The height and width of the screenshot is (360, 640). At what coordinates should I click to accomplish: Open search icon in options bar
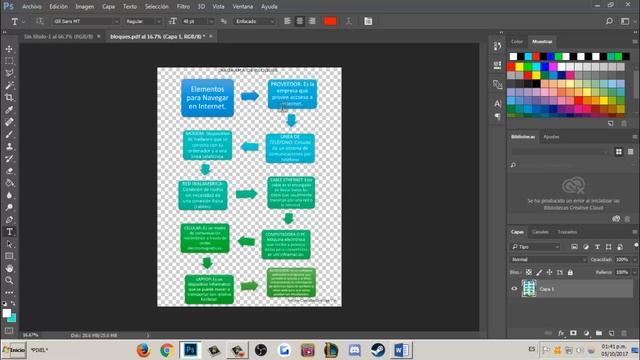609,21
